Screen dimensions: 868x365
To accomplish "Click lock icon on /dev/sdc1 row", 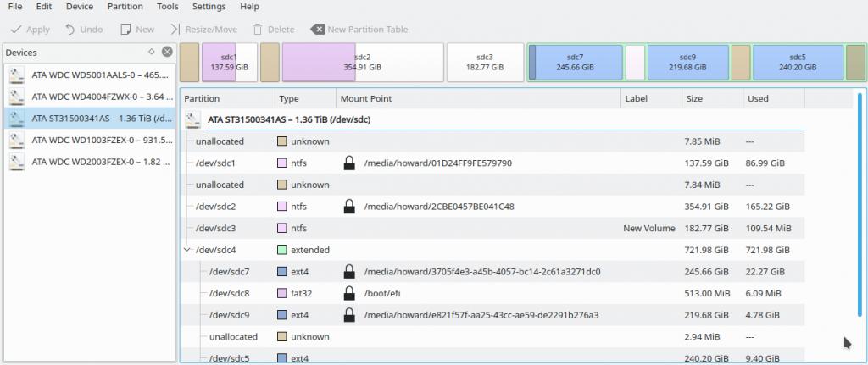I will tap(348, 163).
